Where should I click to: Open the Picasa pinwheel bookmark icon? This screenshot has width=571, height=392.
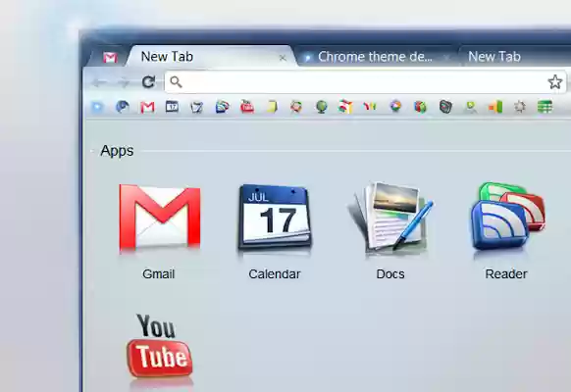point(395,107)
